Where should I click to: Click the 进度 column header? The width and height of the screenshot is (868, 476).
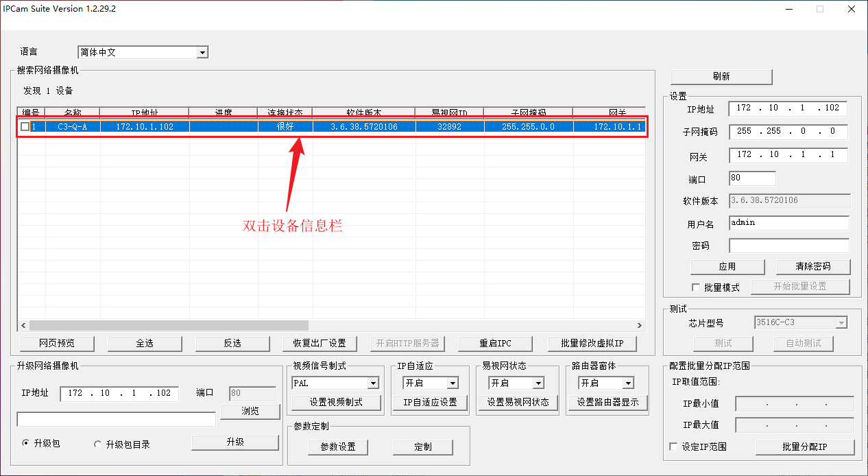click(224, 112)
